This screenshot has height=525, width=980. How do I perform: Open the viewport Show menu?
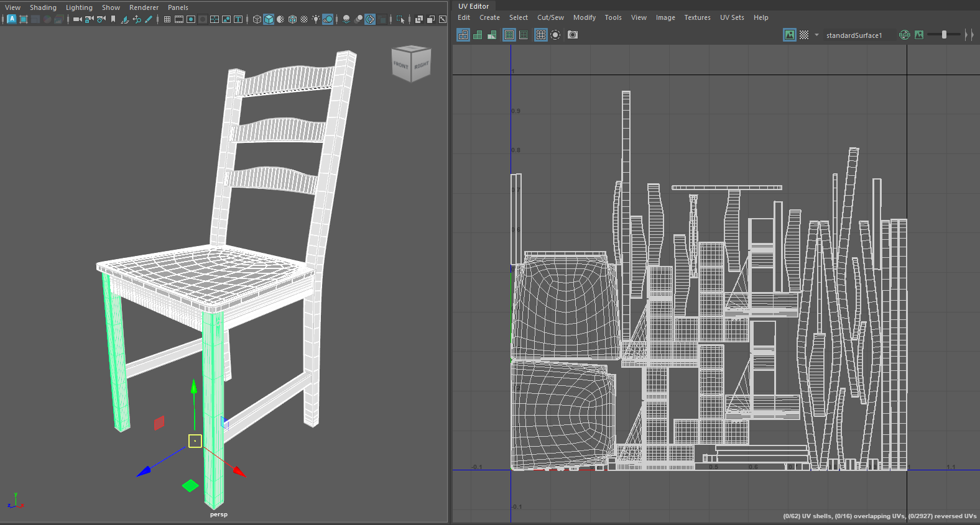111,7
